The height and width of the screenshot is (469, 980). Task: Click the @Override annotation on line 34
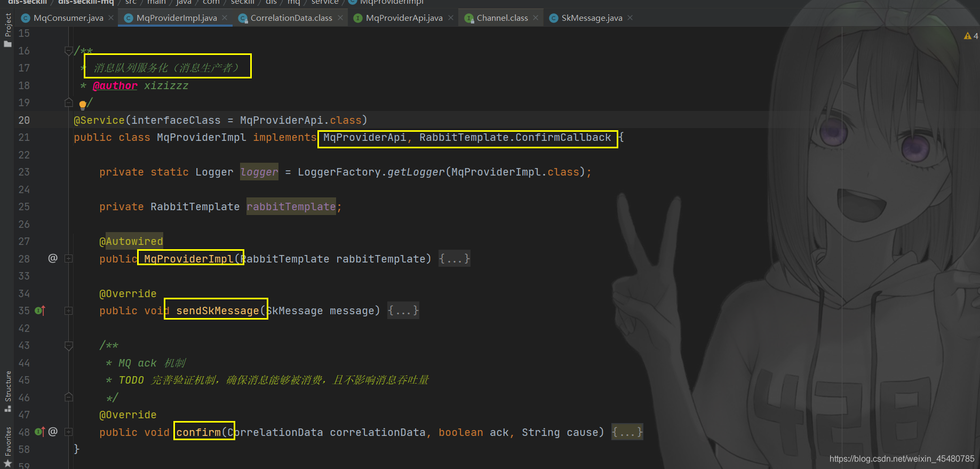[128, 293]
